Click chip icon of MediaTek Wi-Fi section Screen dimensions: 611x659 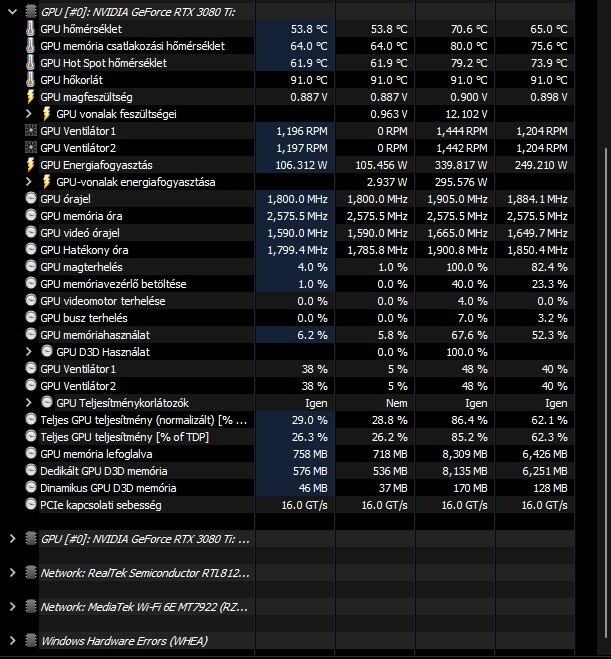point(31,606)
